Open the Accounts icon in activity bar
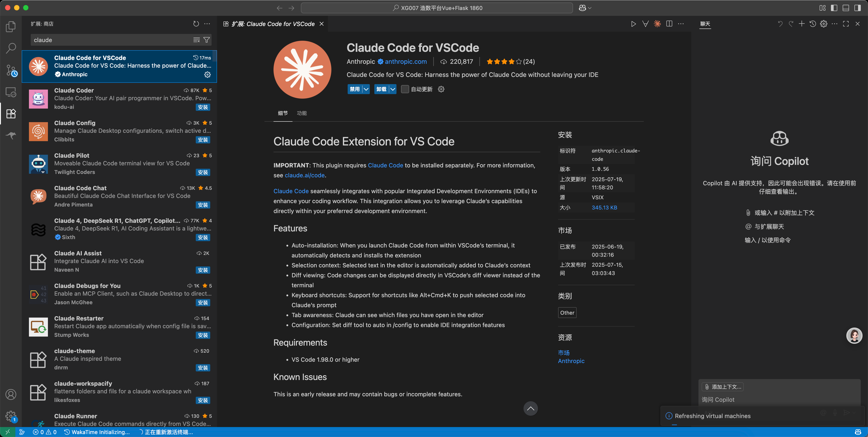The image size is (868, 437). click(x=11, y=394)
